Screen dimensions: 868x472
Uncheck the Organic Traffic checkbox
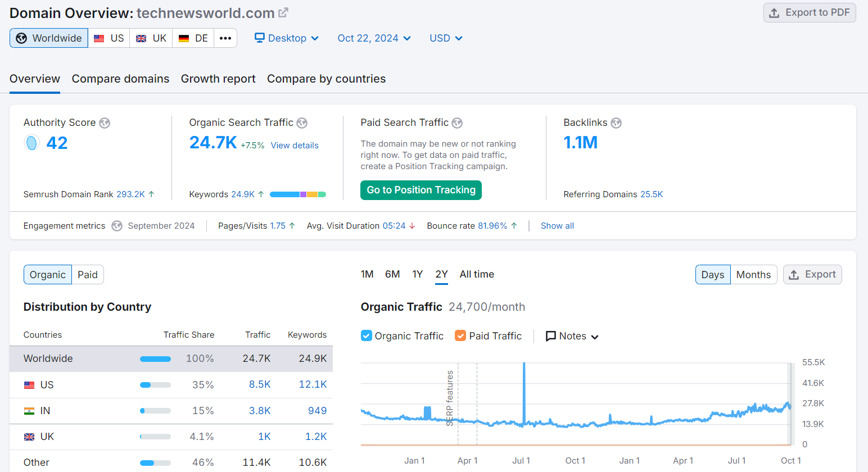[x=367, y=336]
